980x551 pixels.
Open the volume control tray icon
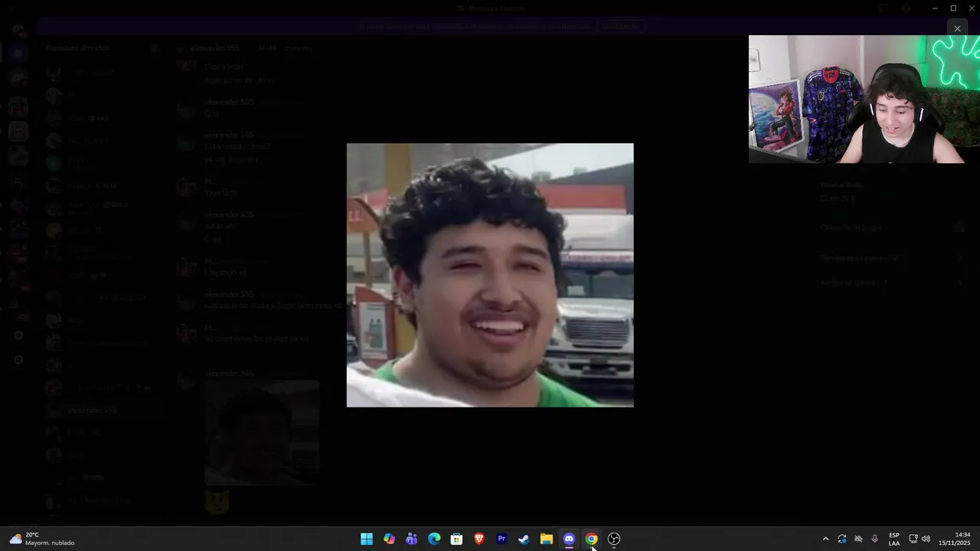(926, 539)
